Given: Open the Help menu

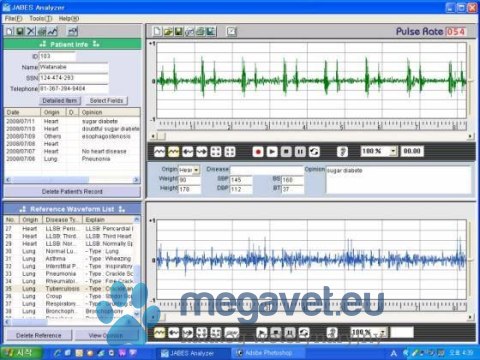Looking at the screenshot, I should pos(69,19).
